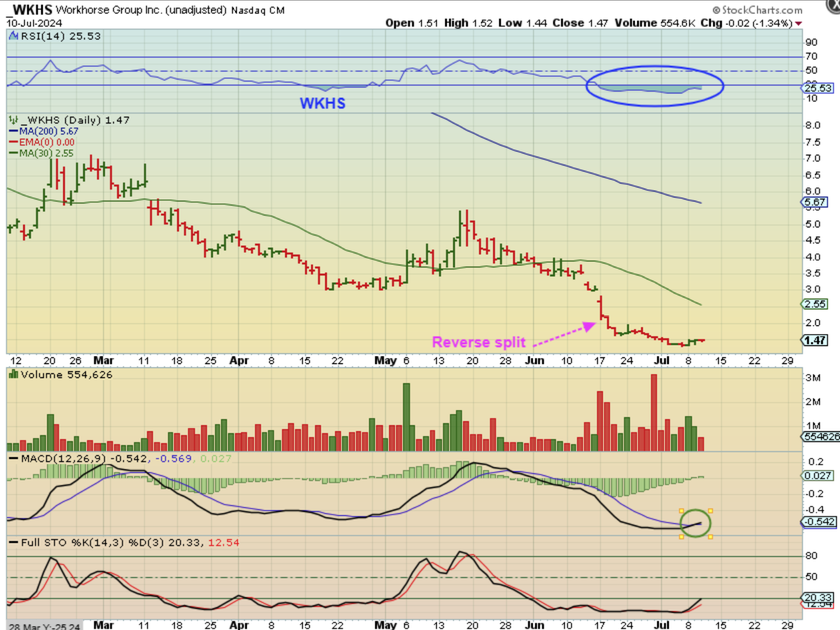Click the -0.542 MACD tag on right axis
The height and width of the screenshot is (630, 840).
(x=819, y=521)
